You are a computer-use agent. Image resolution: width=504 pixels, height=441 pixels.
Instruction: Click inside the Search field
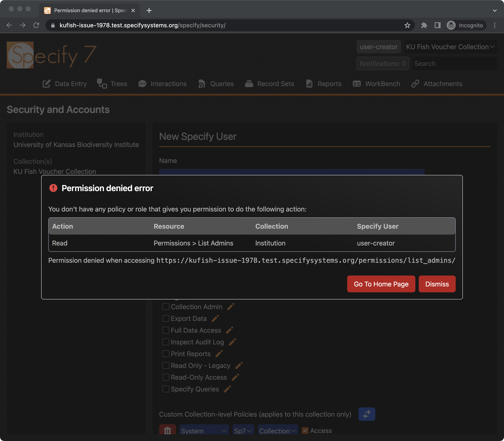(x=454, y=63)
